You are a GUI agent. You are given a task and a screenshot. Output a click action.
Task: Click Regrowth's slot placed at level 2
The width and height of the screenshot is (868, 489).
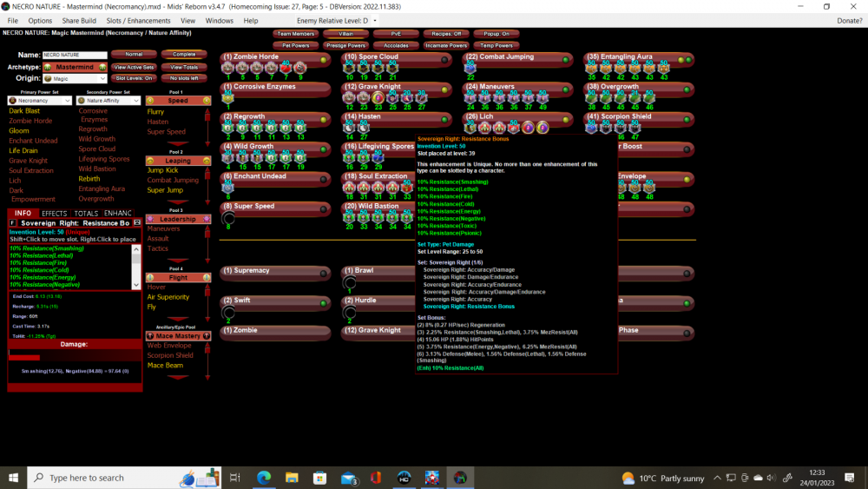point(227,128)
